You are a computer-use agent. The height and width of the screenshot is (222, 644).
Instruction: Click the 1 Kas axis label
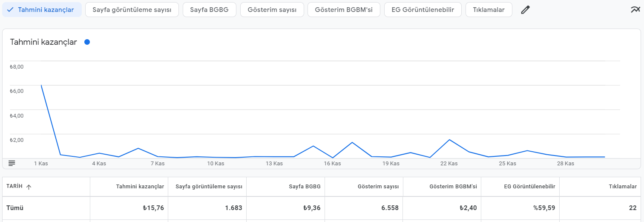coord(41,164)
